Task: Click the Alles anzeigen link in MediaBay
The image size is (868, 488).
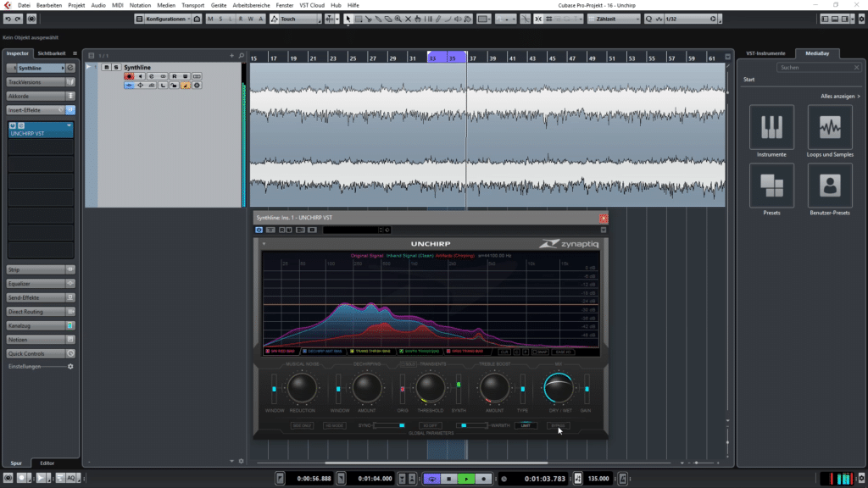Action: point(840,97)
